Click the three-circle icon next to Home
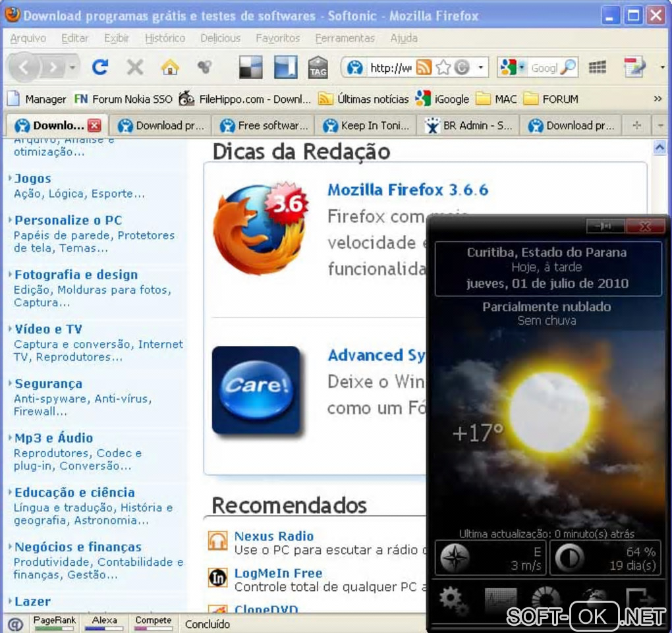 coord(204,67)
